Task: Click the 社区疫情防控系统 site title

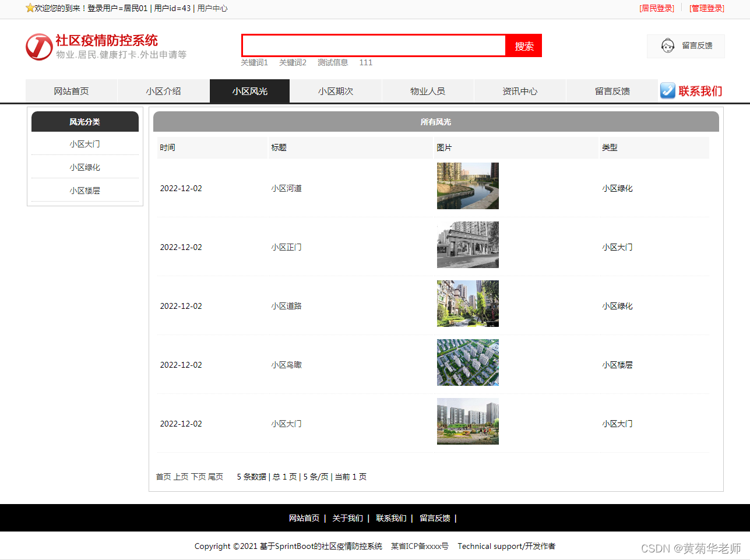Action: [x=107, y=40]
